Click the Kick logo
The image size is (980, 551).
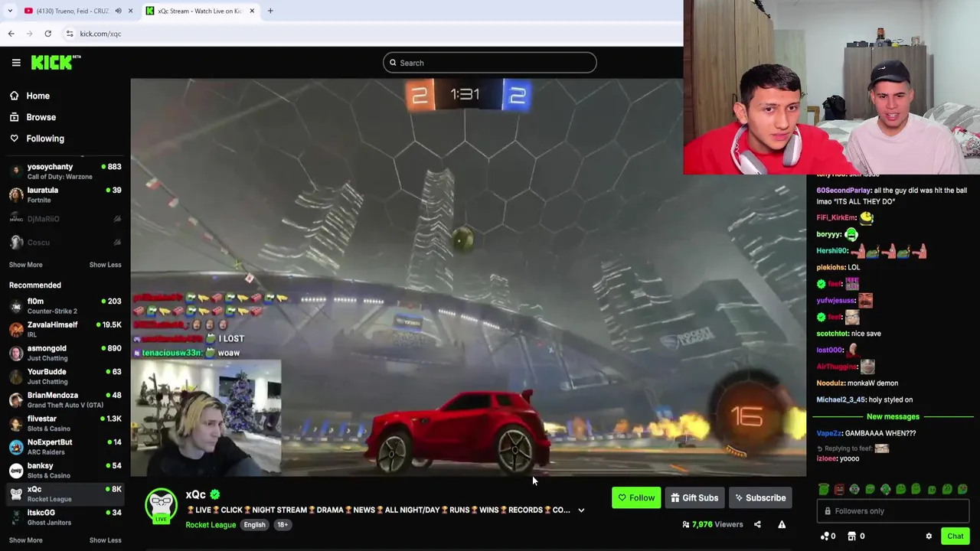pos(56,63)
